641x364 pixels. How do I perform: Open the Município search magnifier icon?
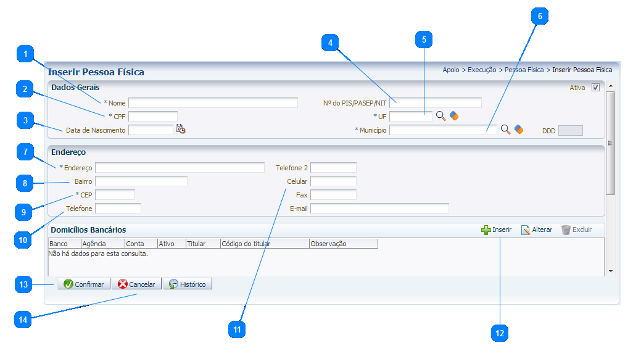tap(505, 130)
